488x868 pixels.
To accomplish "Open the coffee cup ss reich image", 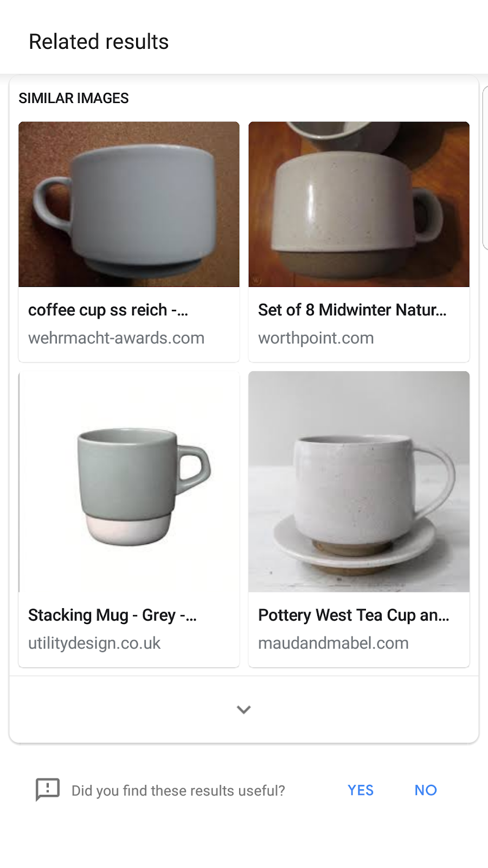I will click(x=129, y=204).
